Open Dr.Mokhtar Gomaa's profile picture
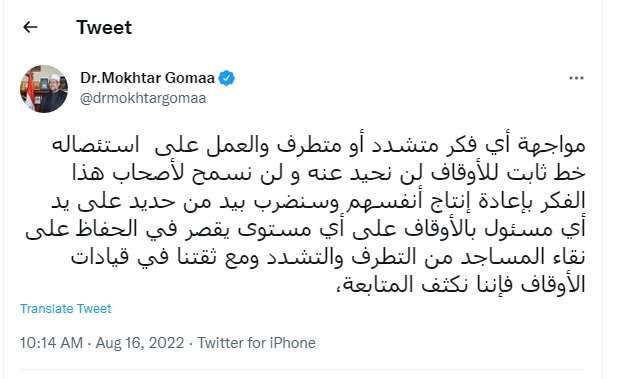Image resolution: width=620 pixels, height=379 pixels. [44, 89]
